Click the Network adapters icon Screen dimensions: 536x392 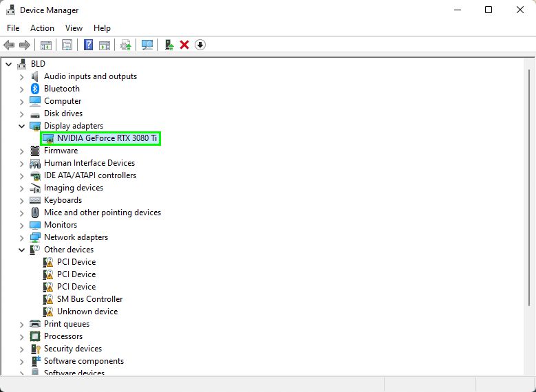click(x=35, y=237)
